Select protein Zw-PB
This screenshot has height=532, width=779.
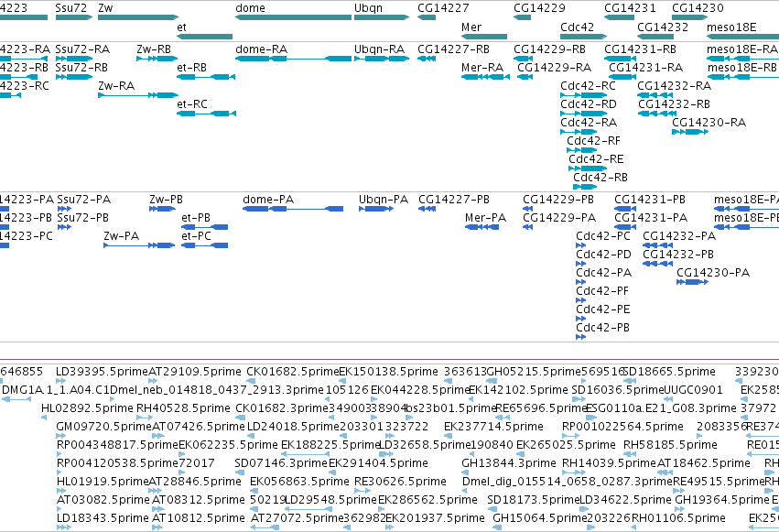pos(162,209)
